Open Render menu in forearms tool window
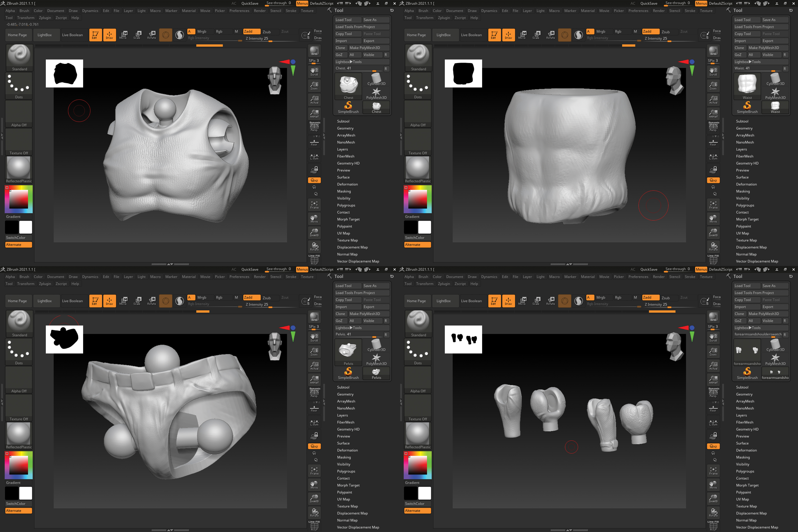The image size is (798, 532). pos(659,276)
